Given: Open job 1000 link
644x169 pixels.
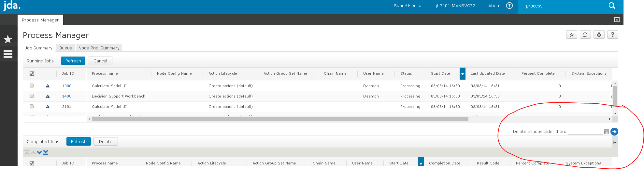Looking at the screenshot, I should [x=67, y=86].
